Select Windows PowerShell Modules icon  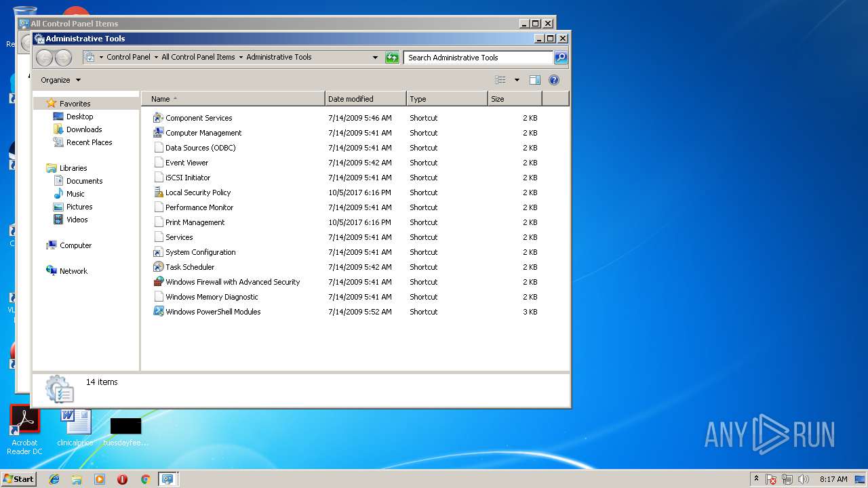click(x=158, y=312)
